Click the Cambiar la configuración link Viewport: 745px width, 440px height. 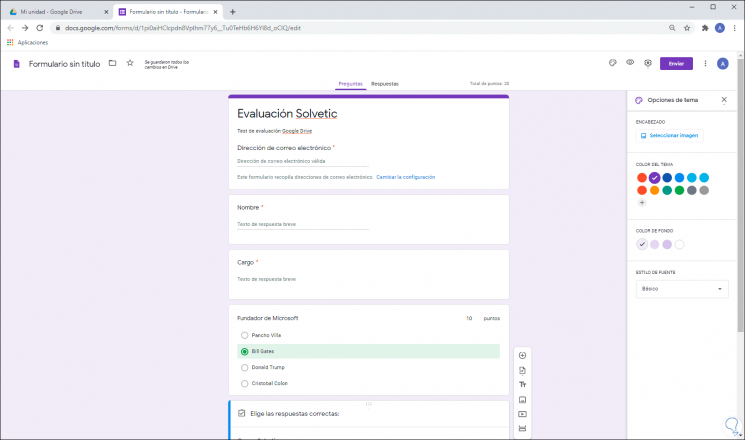405,177
